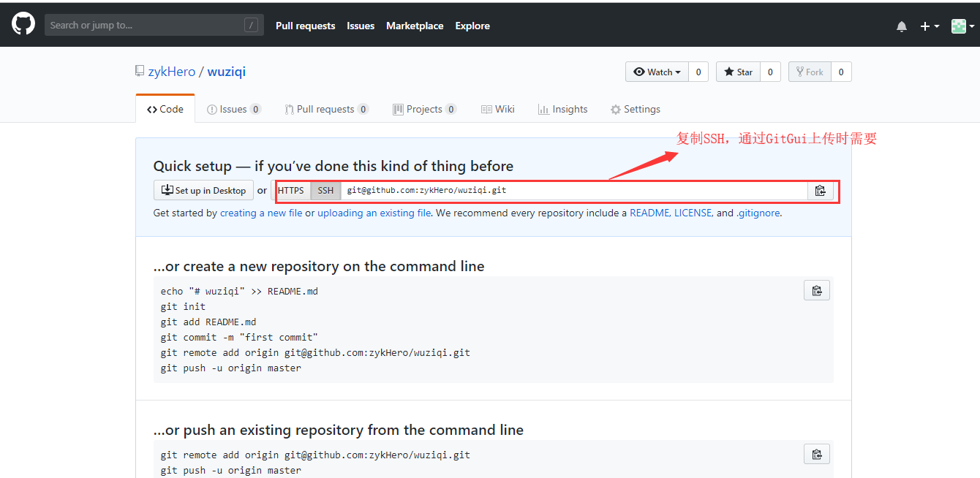Click the 'git init' command line
980x478 pixels.
(x=183, y=306)
